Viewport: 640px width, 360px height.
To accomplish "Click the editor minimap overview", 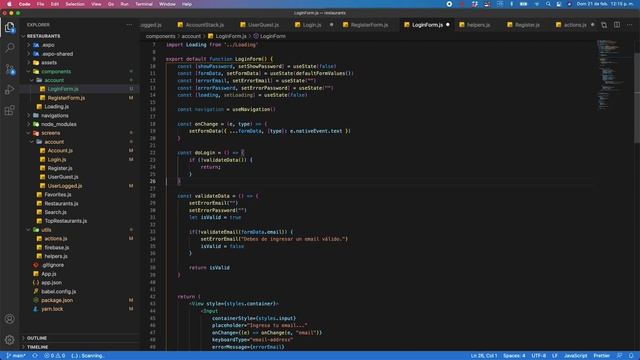I will point(611,76).
